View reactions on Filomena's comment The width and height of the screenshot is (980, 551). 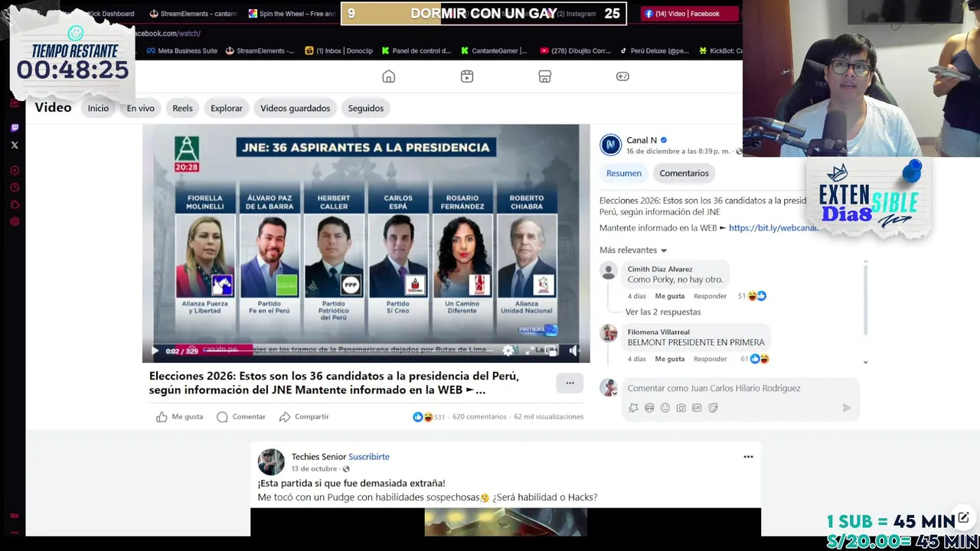(755, 359)
